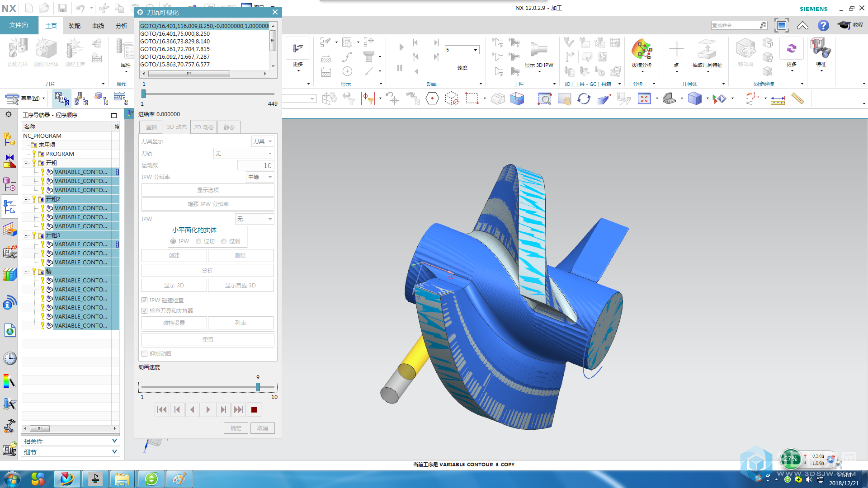Select the IPW radio button
The height and width of the screenshot is (488, 868).
tap(173, 241)
